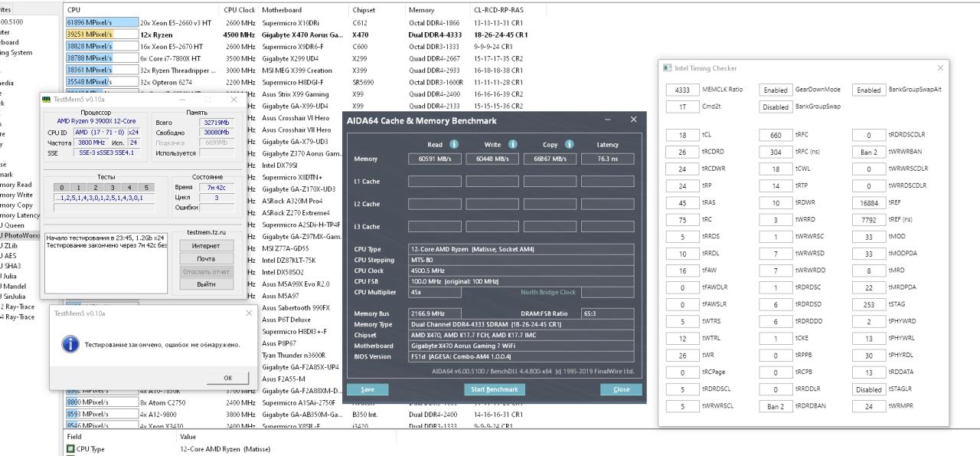This screenshot has height=456, width=980.
Task: Click the tWRMPR field showing 24
Action: point(869,406)
